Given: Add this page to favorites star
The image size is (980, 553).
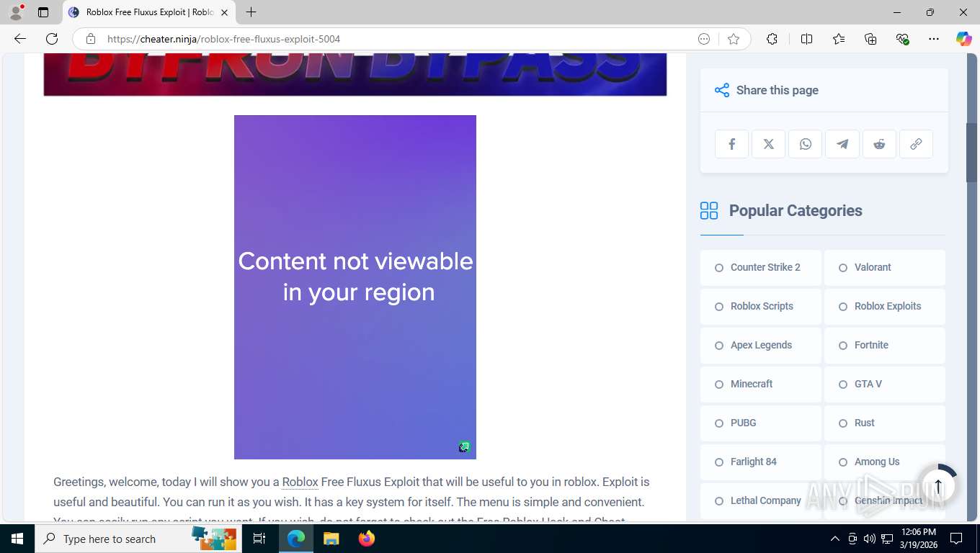Looking at the screenshot, I should coord(734,39).
